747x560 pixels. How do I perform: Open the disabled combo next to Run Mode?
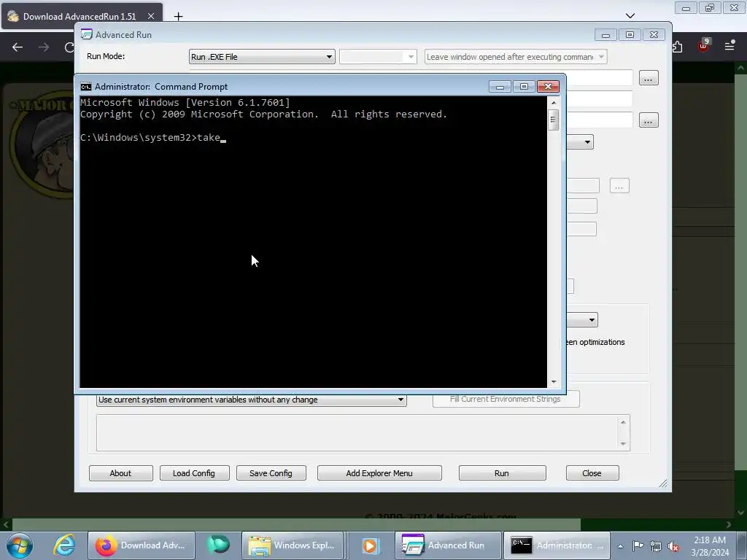pos(378,57)
